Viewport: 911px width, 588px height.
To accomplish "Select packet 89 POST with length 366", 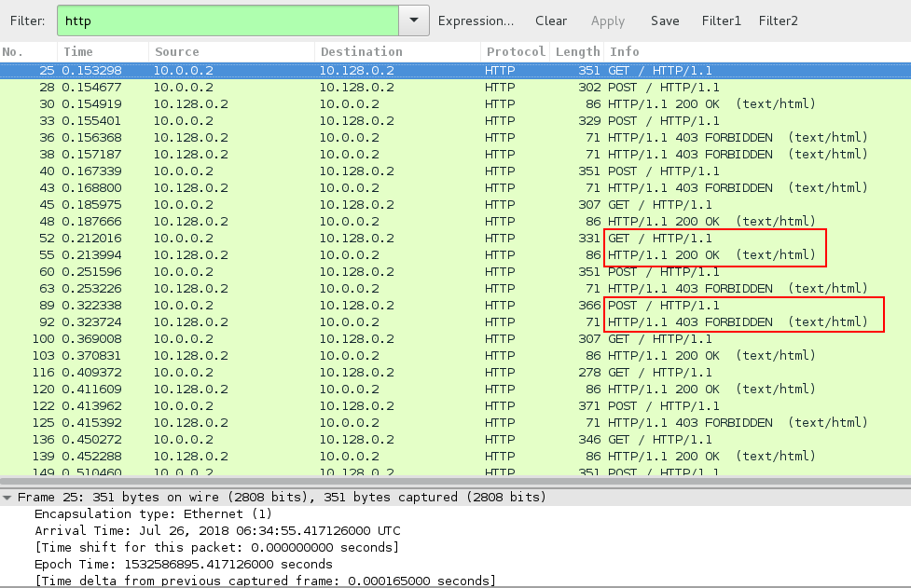I will (x=455, y=306).
